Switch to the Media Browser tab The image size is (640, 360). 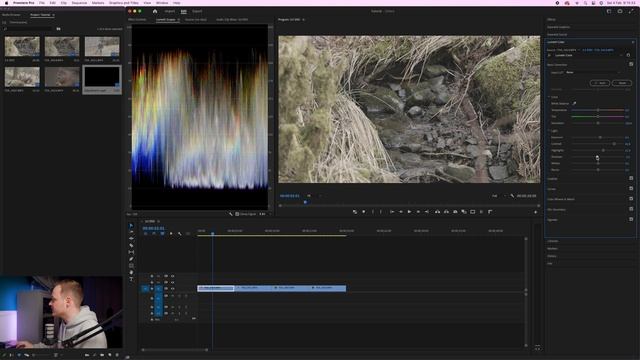[11, 15]
